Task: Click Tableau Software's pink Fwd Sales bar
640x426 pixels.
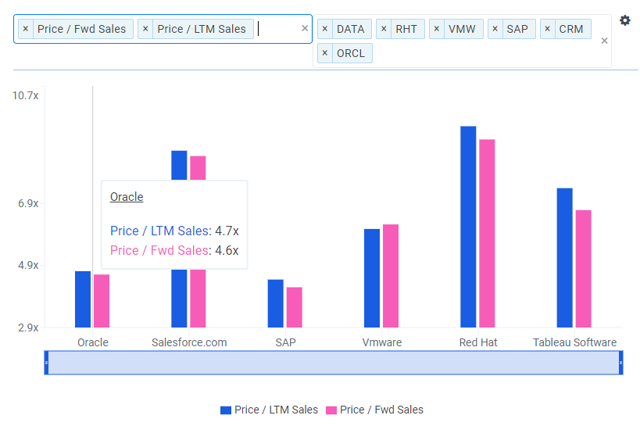Action: pyautogui.click(x=583, y=268)
